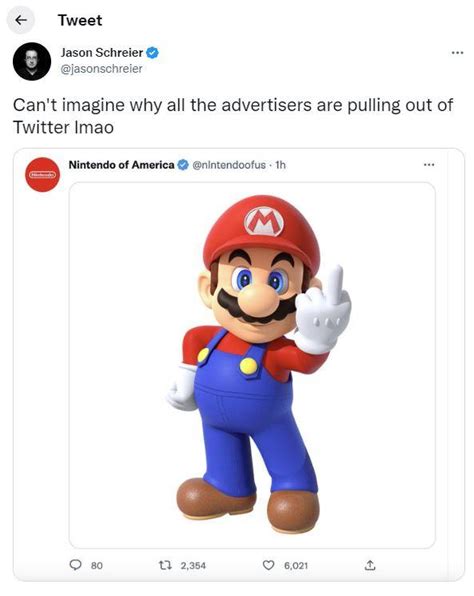The image size is (474, 596).
Task: Open the three-dot menu on the quoted Nintendo tweet
Action: point(429,165)
